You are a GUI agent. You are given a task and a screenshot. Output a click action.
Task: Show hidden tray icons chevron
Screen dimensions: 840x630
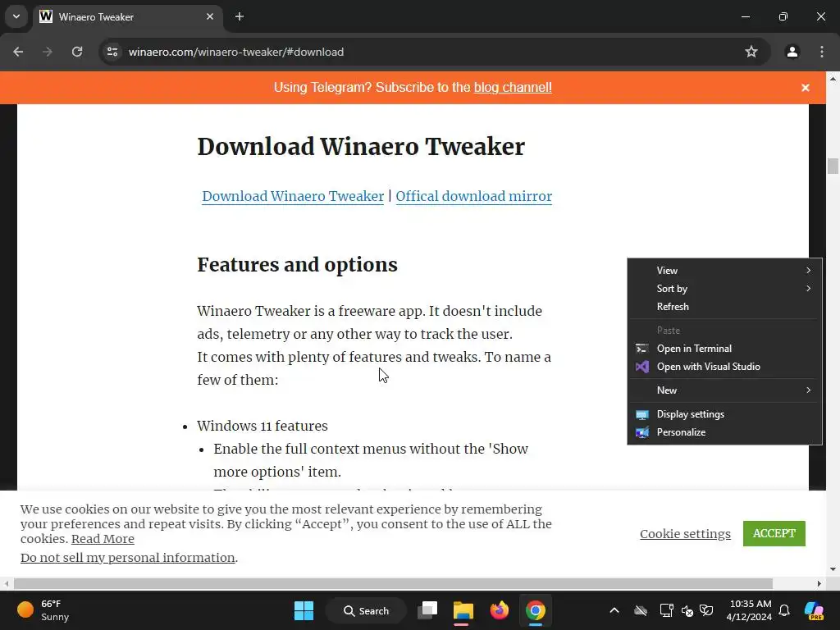[614, 610]
